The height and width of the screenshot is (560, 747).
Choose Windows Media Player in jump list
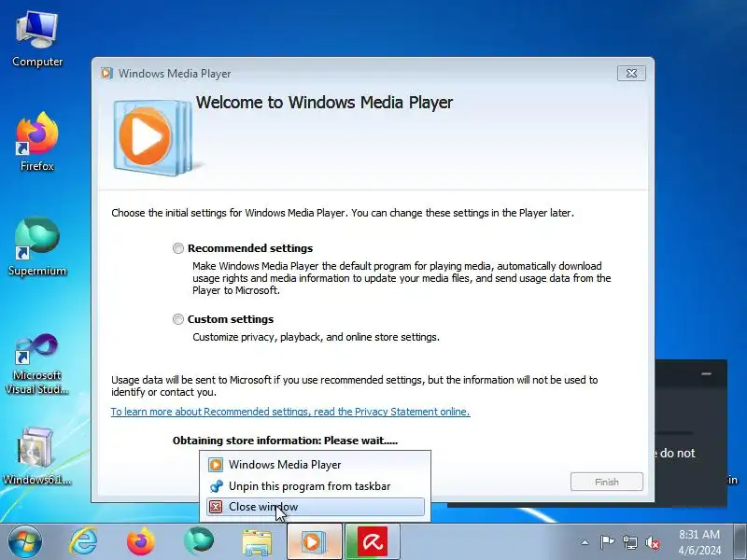click(316, 464)
